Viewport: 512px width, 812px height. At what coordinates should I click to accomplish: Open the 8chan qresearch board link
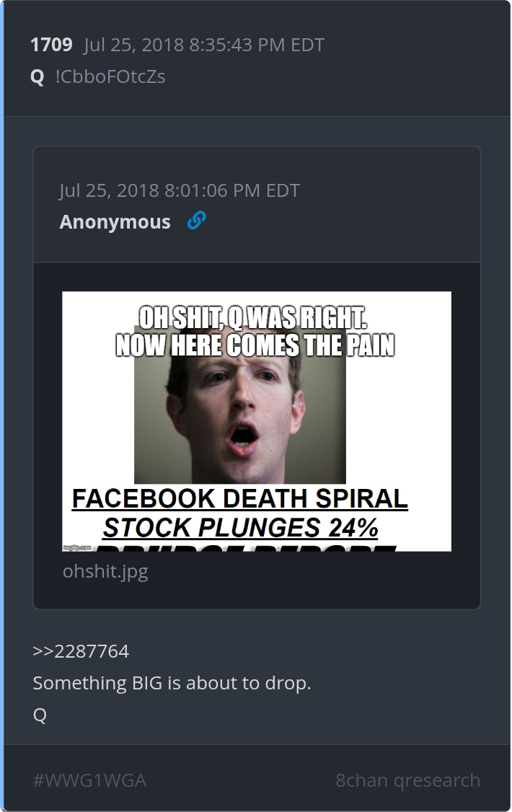408,780
